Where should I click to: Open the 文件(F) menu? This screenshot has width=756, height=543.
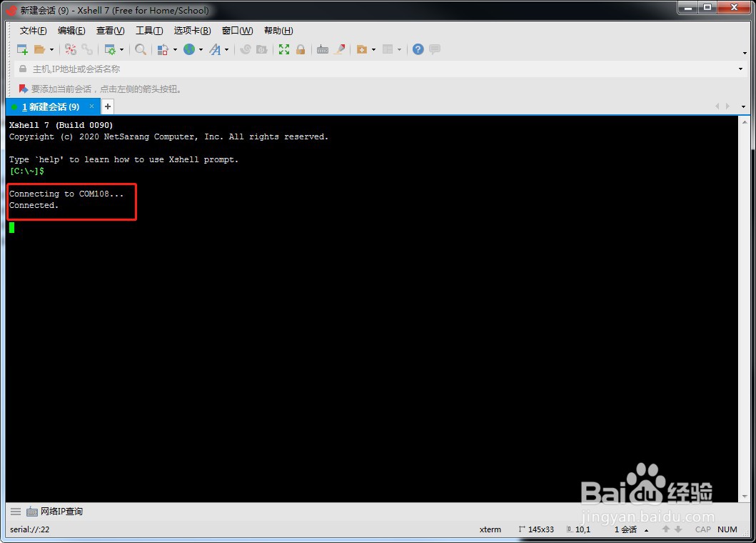[34, 31]
